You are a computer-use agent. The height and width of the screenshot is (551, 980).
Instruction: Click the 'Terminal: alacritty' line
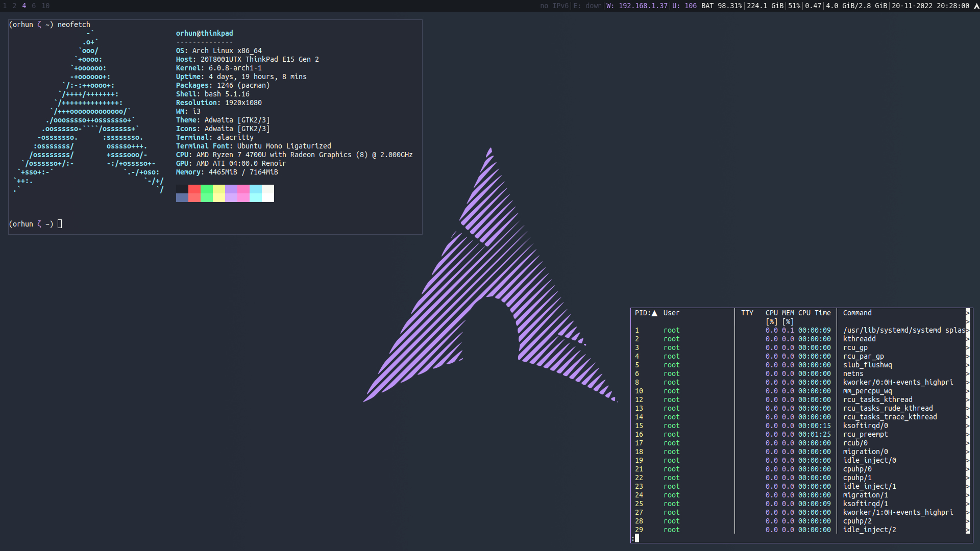[215, 137]
